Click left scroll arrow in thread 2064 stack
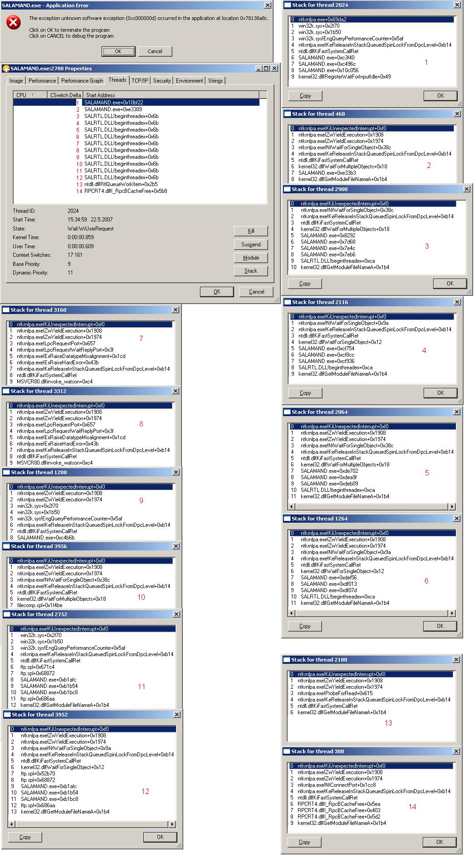474x868 pixels. point(292,506)
